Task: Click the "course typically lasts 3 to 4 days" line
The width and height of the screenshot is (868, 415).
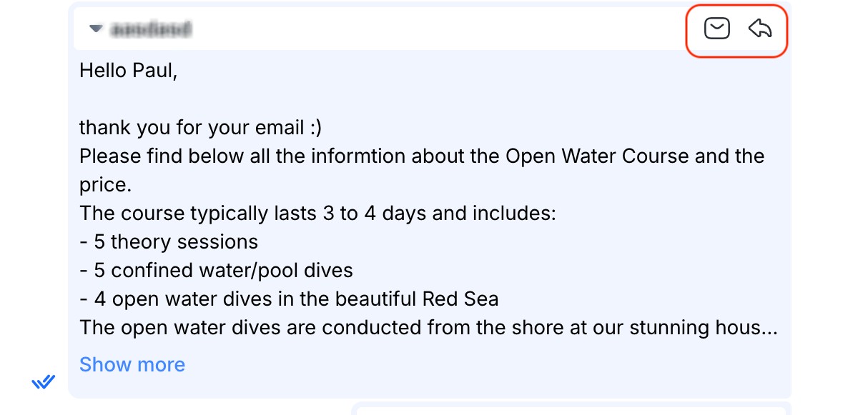Action: tap(317, 213)
